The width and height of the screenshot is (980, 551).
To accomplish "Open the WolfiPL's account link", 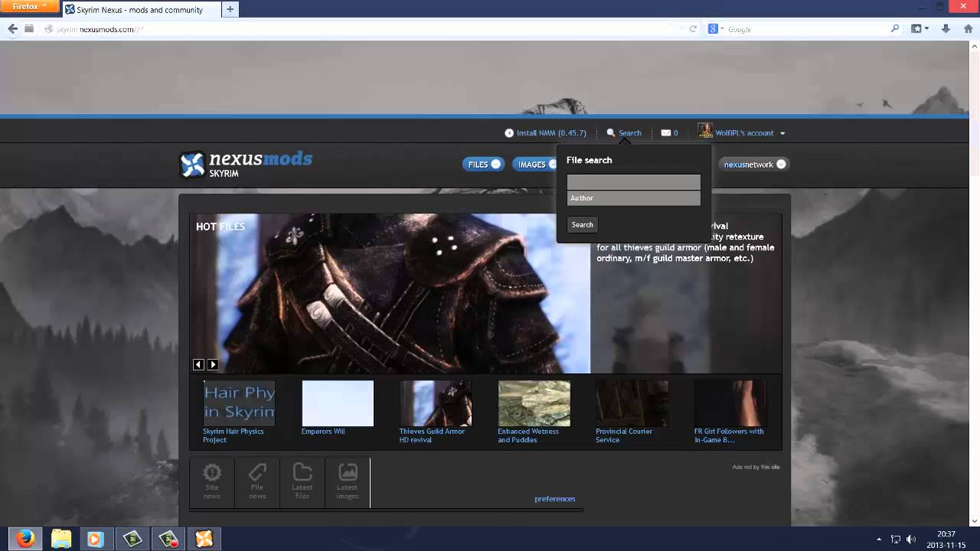I will pos(745,133).
